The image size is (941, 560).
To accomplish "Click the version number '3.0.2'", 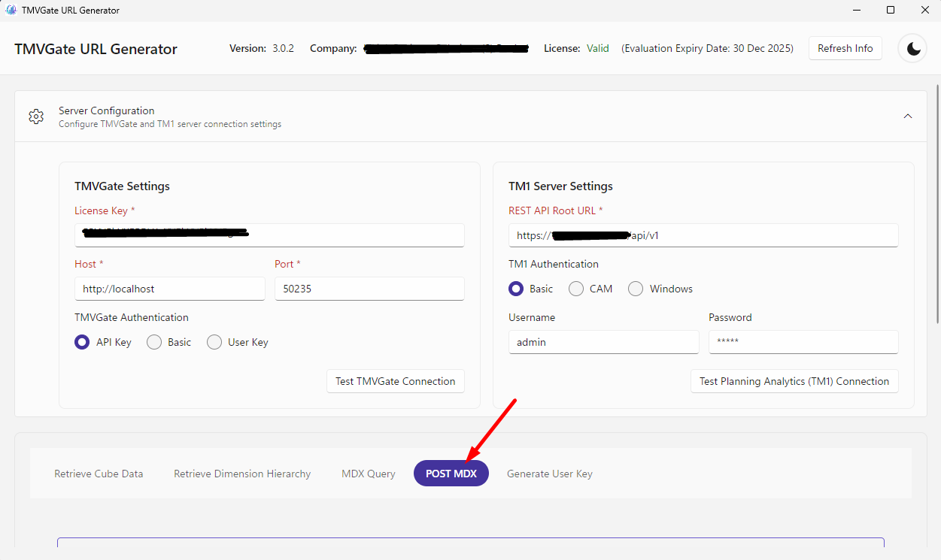I will click(x=283, y=48).
